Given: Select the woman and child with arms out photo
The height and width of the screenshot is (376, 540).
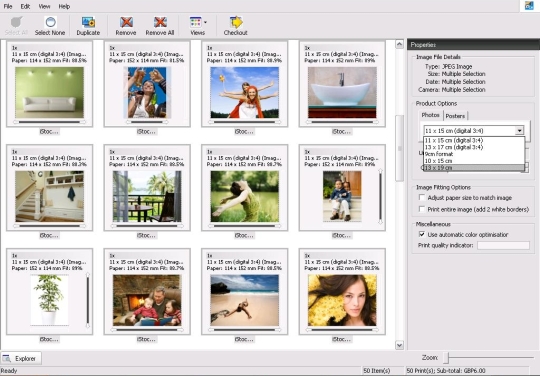Looking at the screenshot, I should 245,93.
